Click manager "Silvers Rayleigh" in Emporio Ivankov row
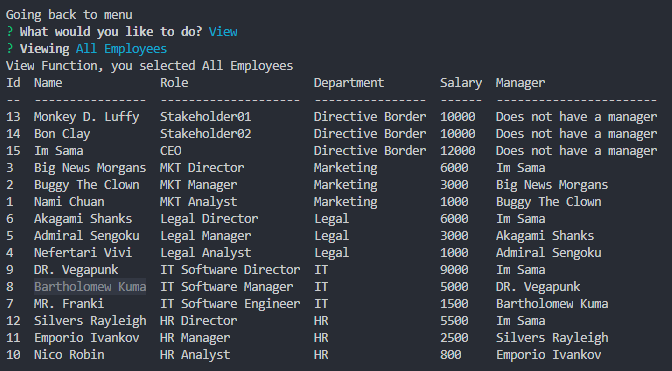 (x=552, y=338)
